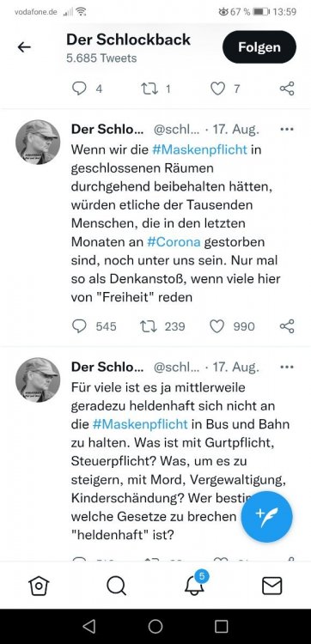This screenshot has width=311, height=644.
Task: Tap the Android back navigation triangle
Action: [89, 626]
